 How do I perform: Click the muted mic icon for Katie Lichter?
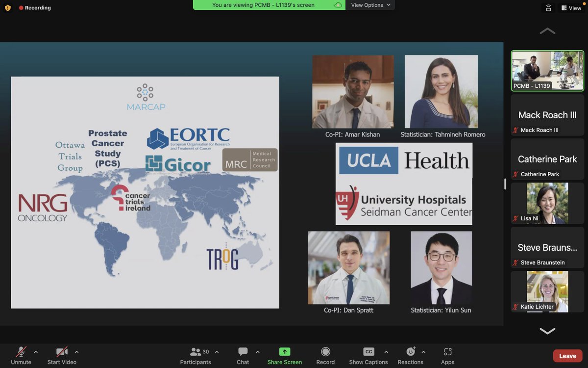(515, 307)
